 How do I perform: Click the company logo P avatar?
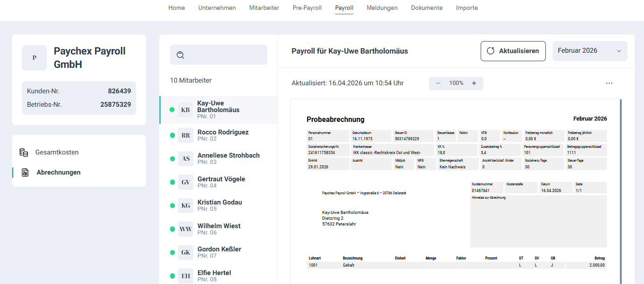click(34, 58)
